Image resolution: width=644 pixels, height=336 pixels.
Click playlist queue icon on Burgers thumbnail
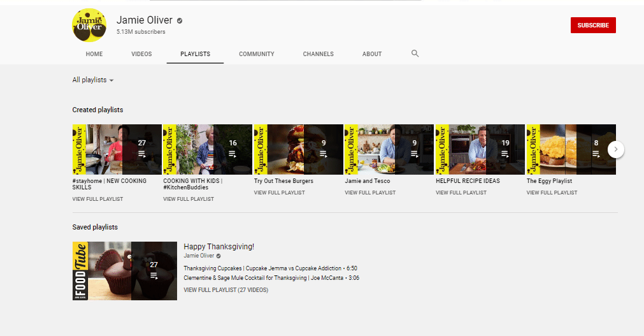pyautogui.click(x=324, y=154)
